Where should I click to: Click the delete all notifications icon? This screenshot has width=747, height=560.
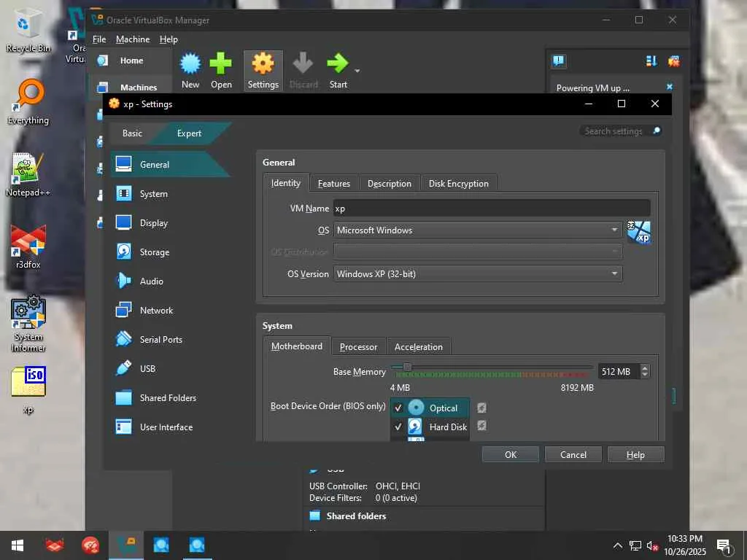point(673,61)
